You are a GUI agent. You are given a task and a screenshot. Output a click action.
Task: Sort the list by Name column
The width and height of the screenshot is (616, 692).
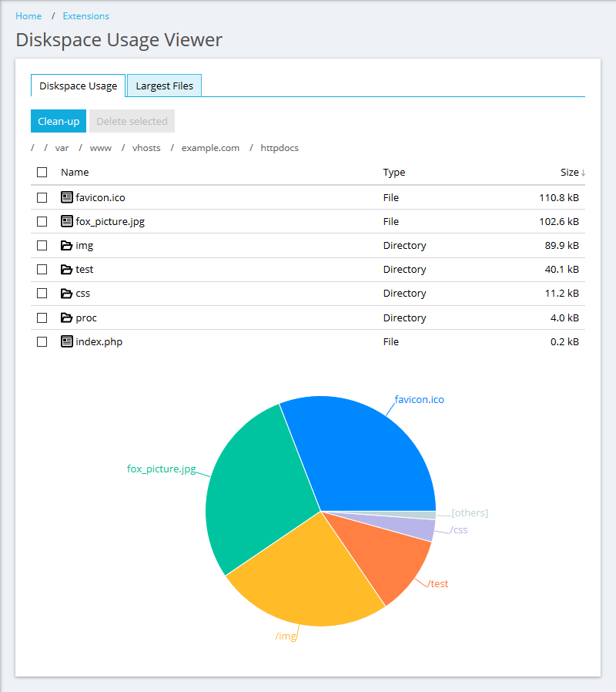pyautogui.click(x=75, y=173)
